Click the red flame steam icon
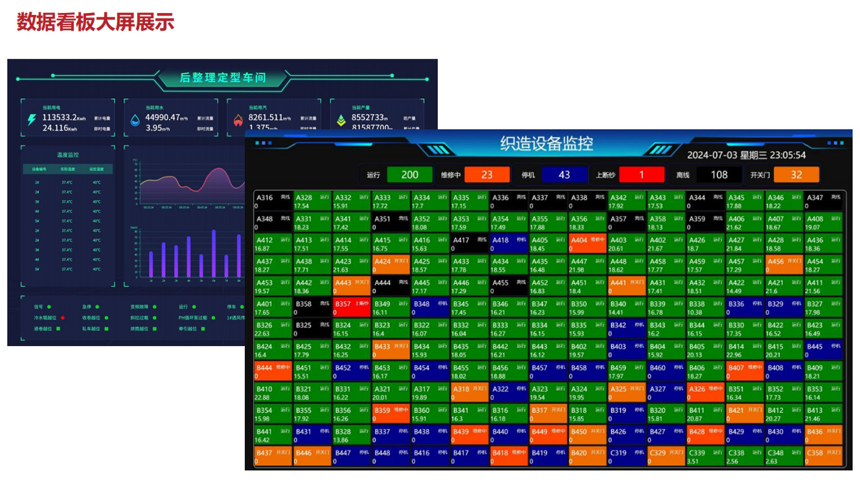The height and width of the screenshot is (504, 860). (238, 121)
